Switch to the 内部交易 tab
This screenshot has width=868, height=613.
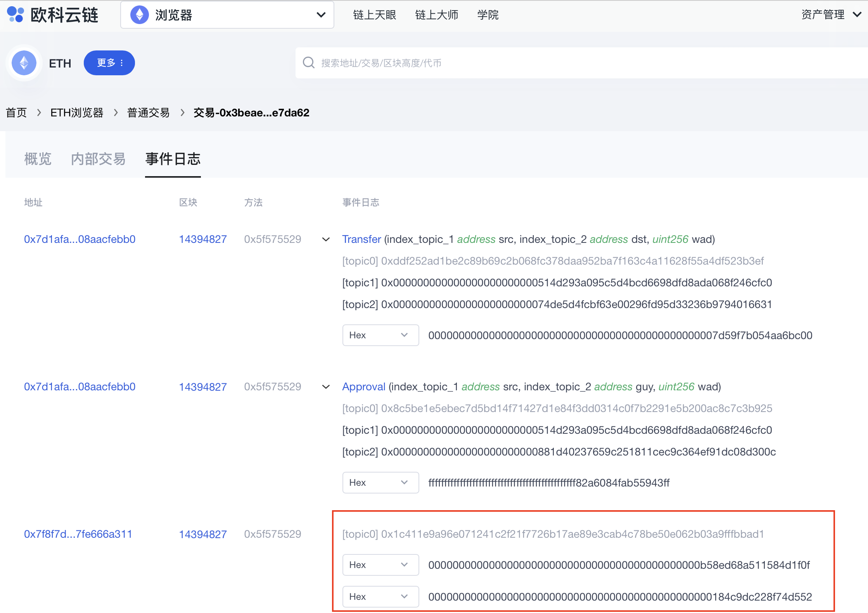(x=98, y=159)
